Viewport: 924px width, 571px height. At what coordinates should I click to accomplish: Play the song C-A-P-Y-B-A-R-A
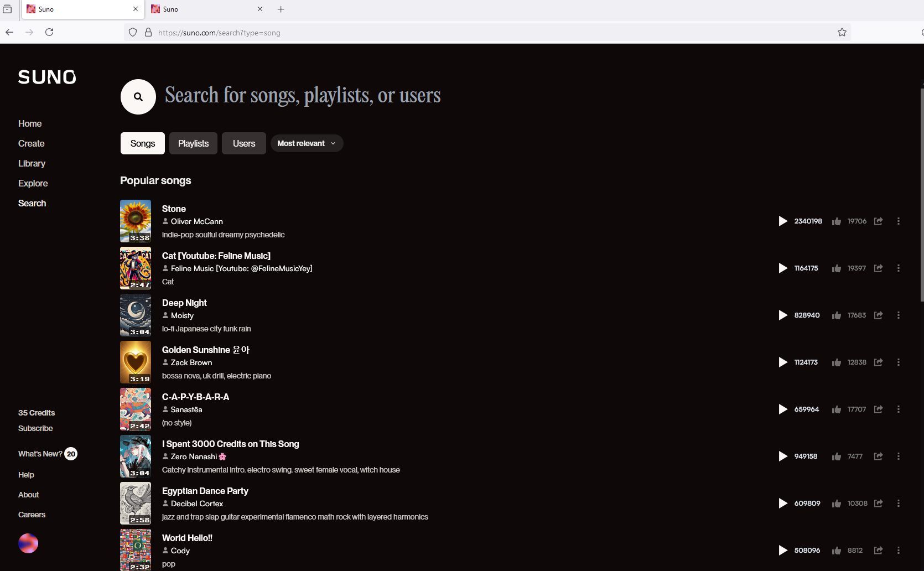tap(783, 409)
